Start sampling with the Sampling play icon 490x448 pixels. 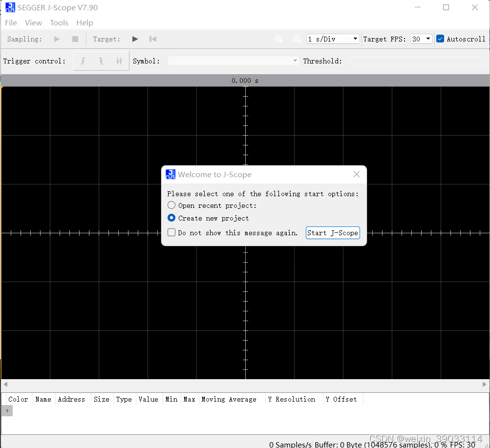(57, 39)
